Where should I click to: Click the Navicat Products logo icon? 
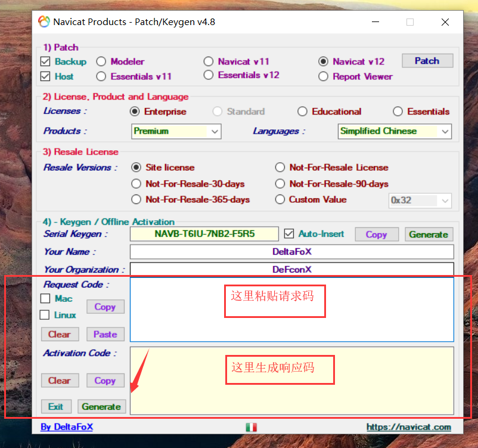[44, 21]
